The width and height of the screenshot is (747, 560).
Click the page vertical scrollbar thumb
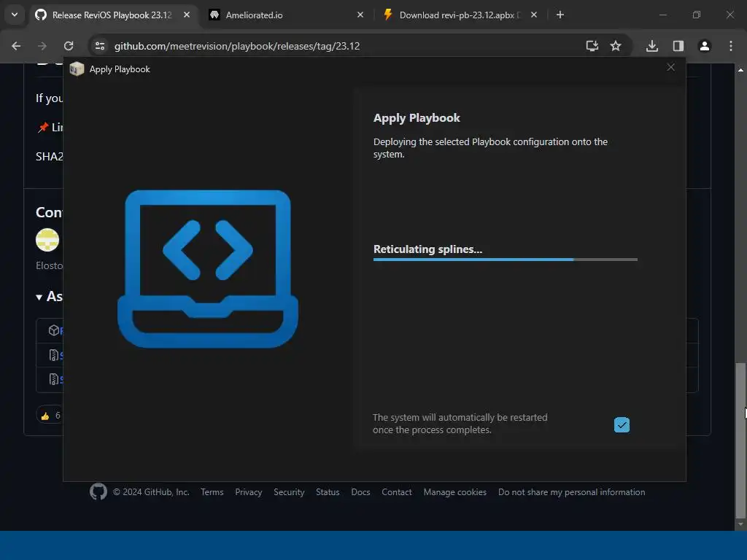pos(740,440)
